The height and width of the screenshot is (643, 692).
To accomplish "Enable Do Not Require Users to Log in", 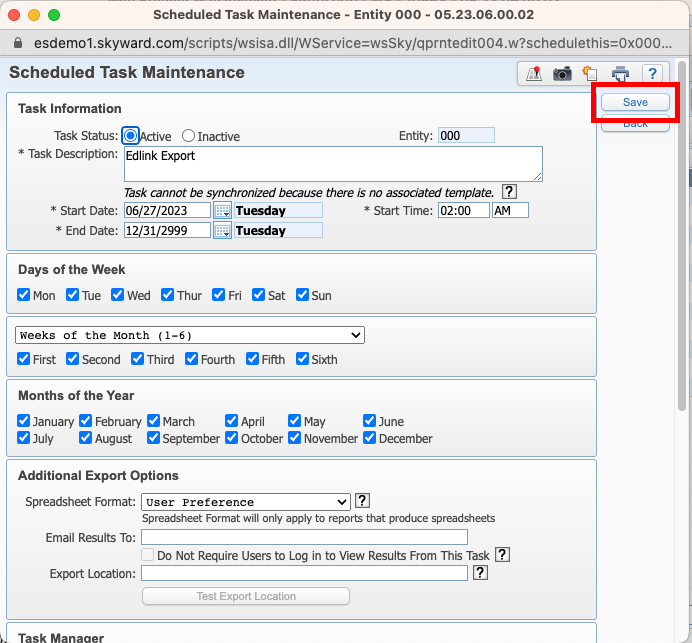I will coord(147,555).
